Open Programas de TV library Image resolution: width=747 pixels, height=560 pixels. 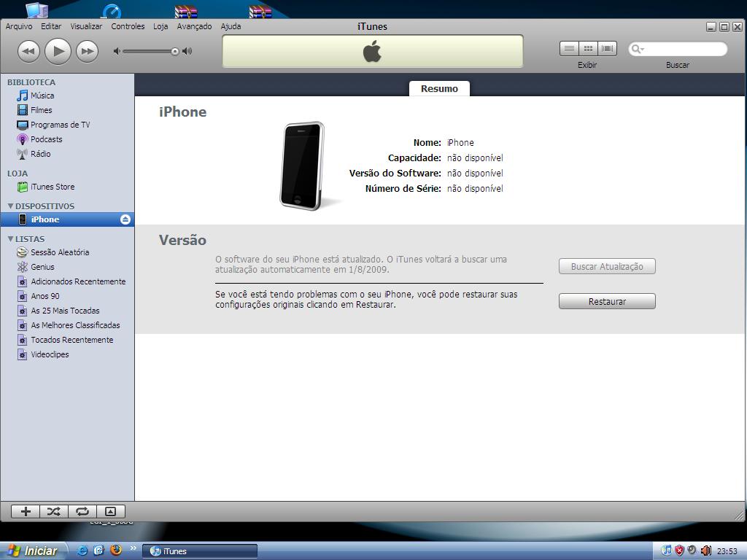coord(67,125)
